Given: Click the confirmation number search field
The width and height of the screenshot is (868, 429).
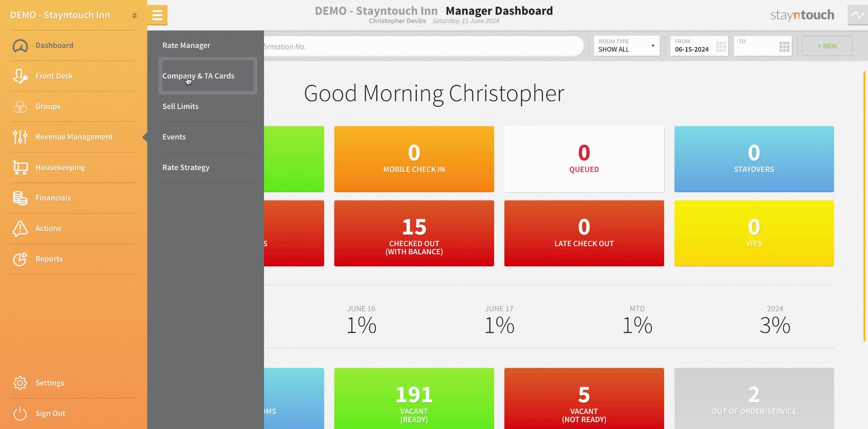Looking at the screenshot, I should [423, 46].
